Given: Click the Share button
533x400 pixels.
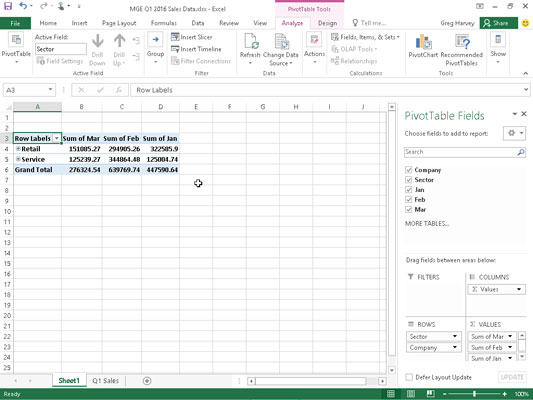Looking at the screenshot, I should click(499, 23).
